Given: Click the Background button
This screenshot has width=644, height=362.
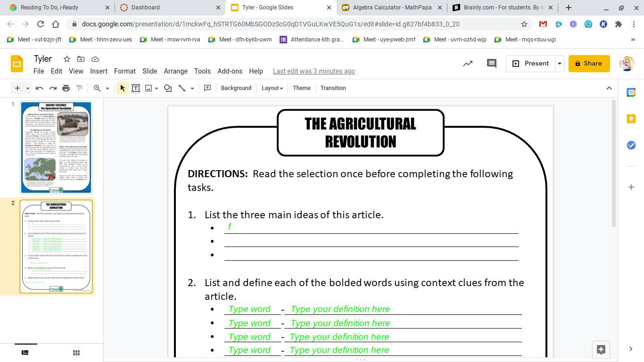Looking at the screenshot, I should click(x=236, y=88).
